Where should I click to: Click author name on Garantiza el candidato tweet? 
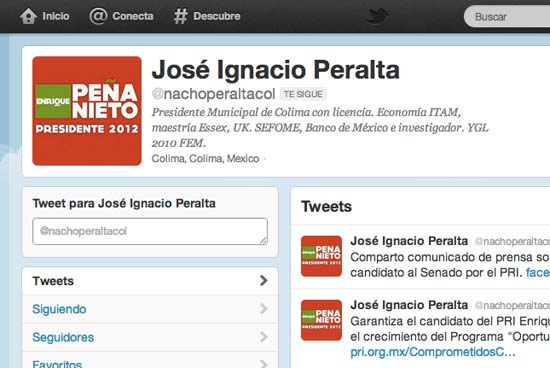(x=409, y=305)
